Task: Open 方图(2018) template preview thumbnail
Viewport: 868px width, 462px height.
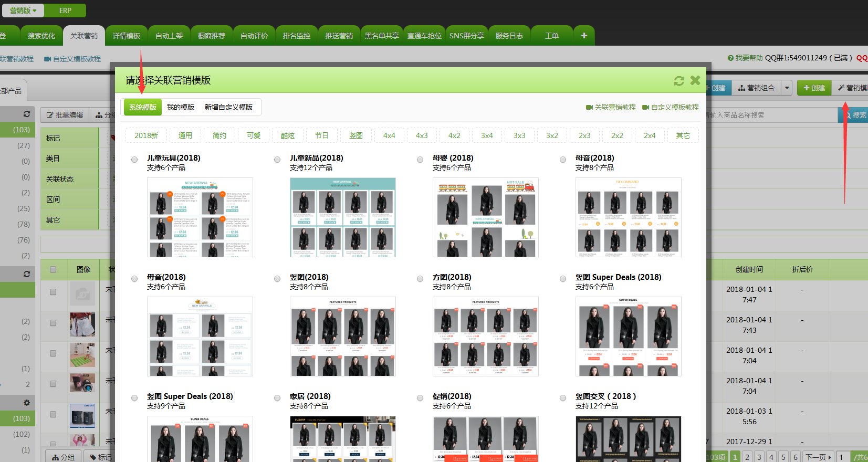Action: click(486, 337)
